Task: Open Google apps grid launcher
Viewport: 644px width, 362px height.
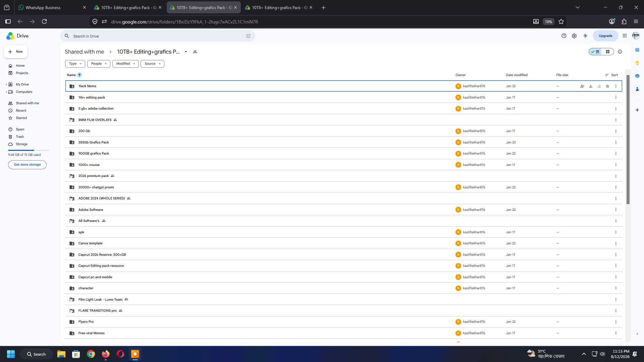Action: click(625, 36)
